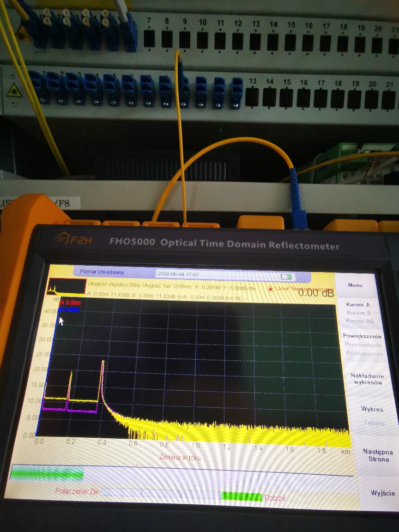Click the 5.00 dB axis label

point(33,417)
